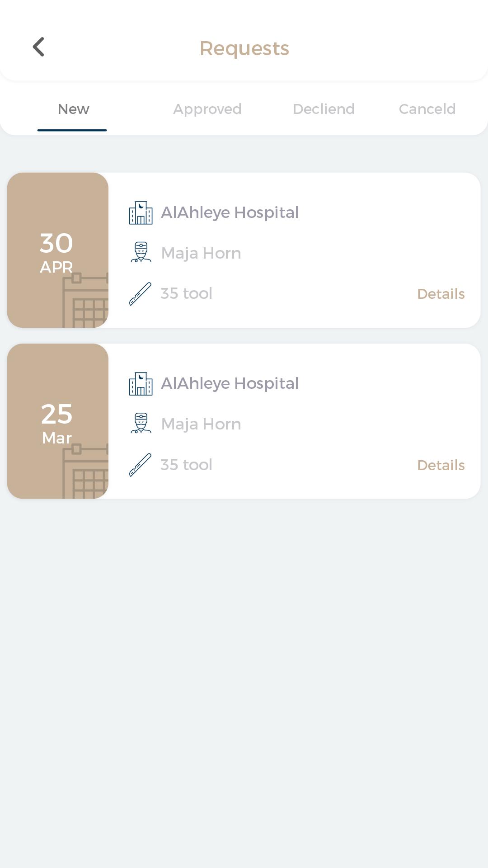Click surgeon icon beside Maja Horn, 30 APR
This screenshot has width=488, height=868.
tap(141, 253)
